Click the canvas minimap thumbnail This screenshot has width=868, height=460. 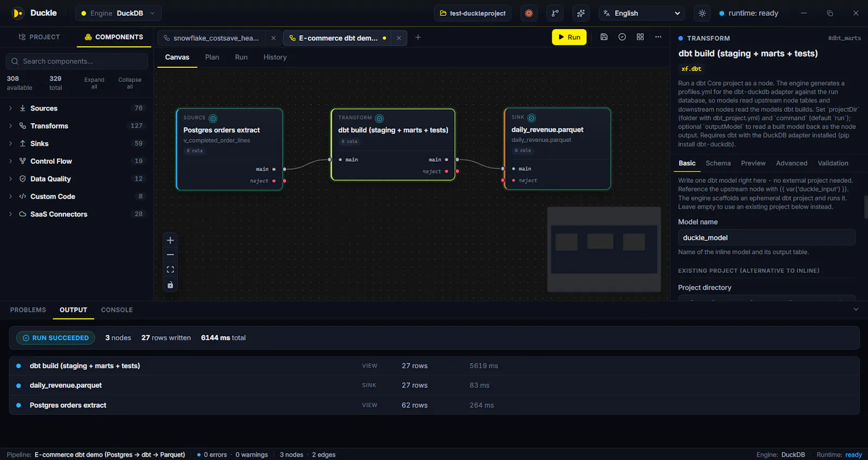[x=604, y=249]
